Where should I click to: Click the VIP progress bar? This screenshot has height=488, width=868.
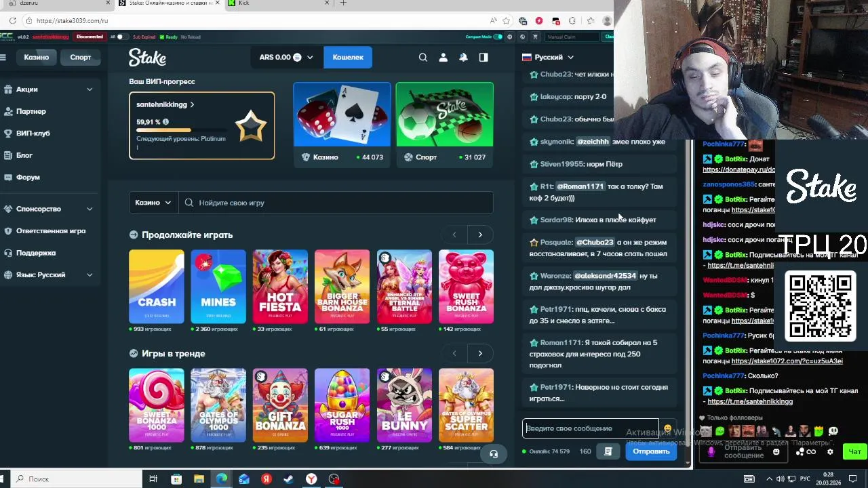[183, 130]
